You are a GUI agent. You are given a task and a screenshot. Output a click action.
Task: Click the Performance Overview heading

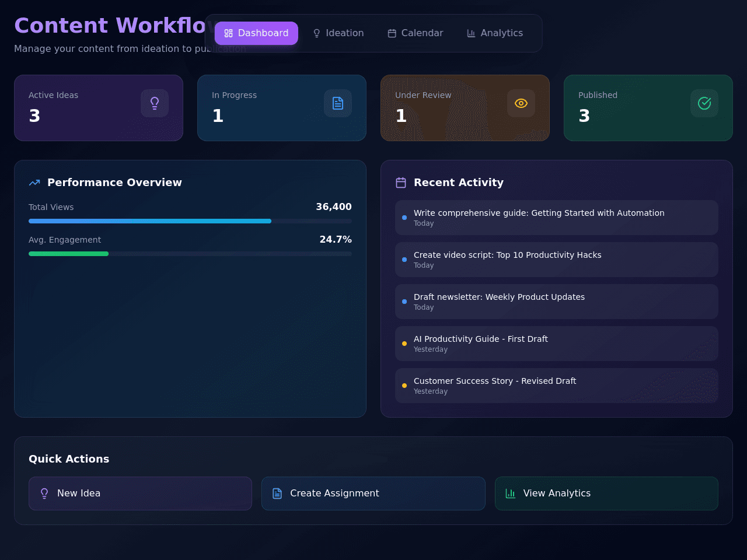[114, 183]
